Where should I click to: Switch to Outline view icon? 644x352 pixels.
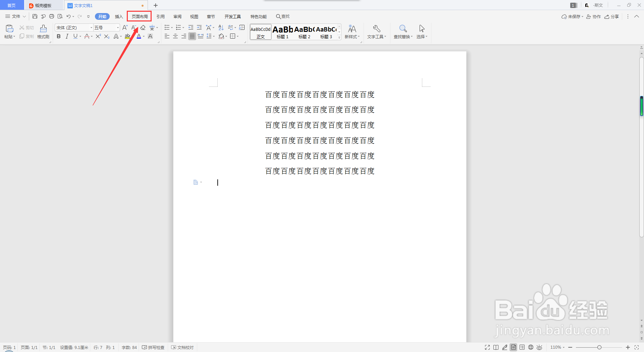click(522, 347)
